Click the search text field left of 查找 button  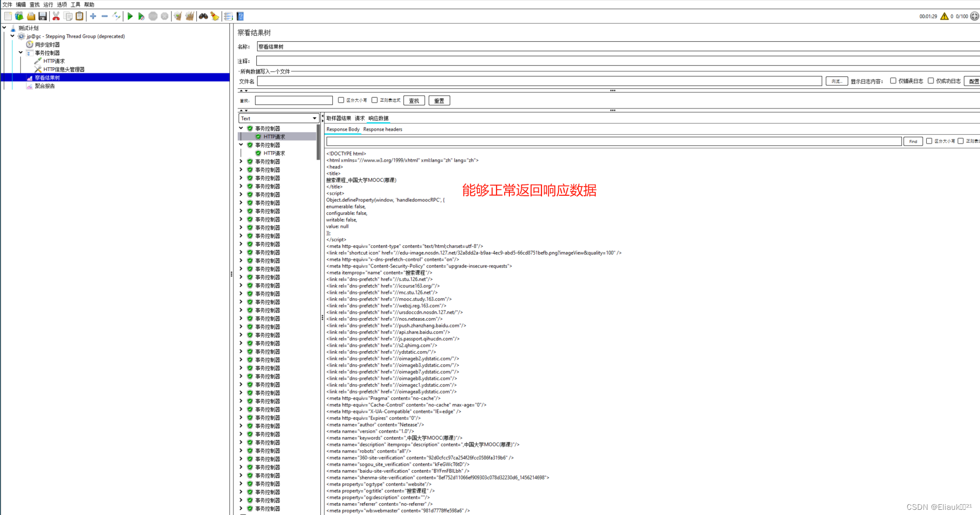[x=294, y=101]
